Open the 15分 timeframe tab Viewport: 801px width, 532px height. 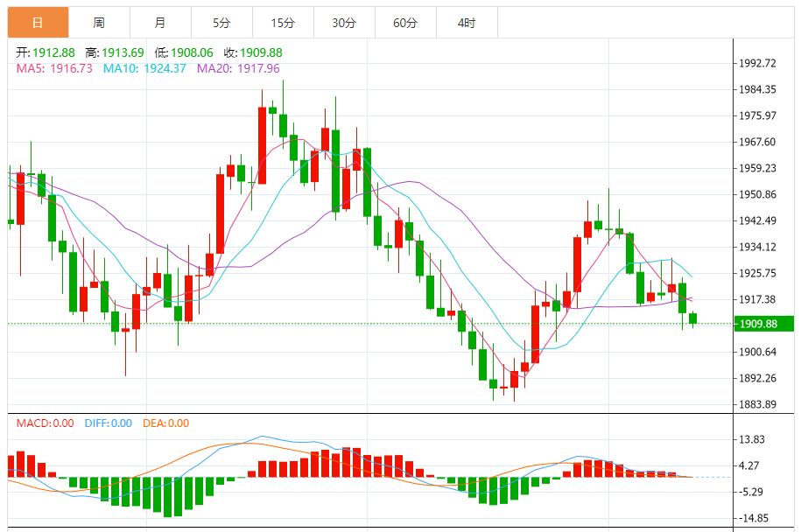283,23
